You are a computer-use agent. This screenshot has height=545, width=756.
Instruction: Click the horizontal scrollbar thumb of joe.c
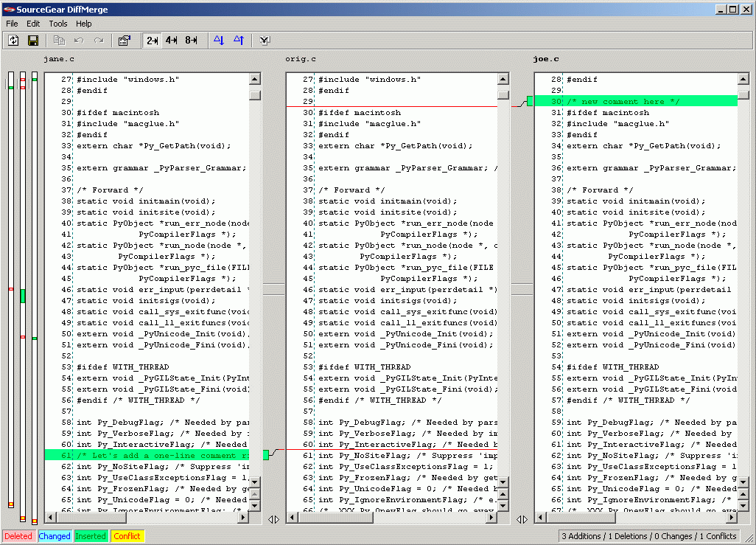coord(581,518)
